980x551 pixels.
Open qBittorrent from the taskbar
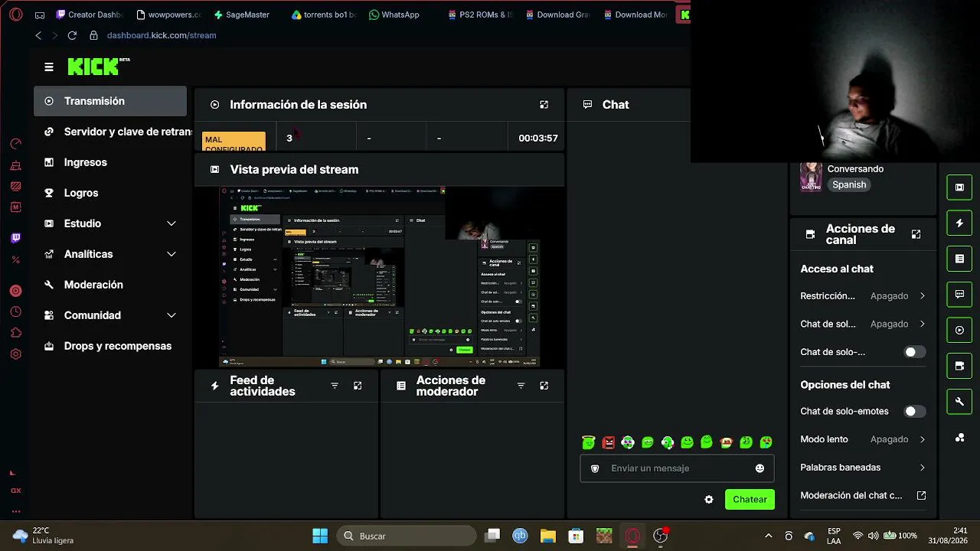[520, 536]
